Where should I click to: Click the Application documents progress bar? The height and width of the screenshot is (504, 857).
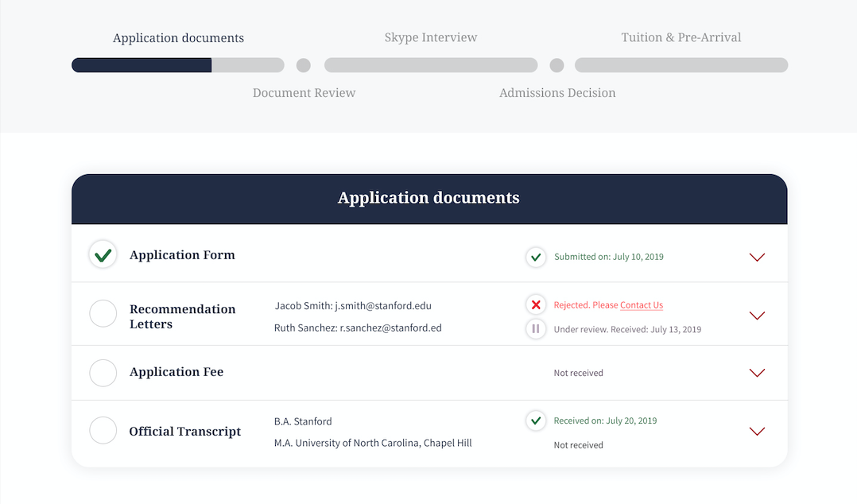[x=178, y=65]
